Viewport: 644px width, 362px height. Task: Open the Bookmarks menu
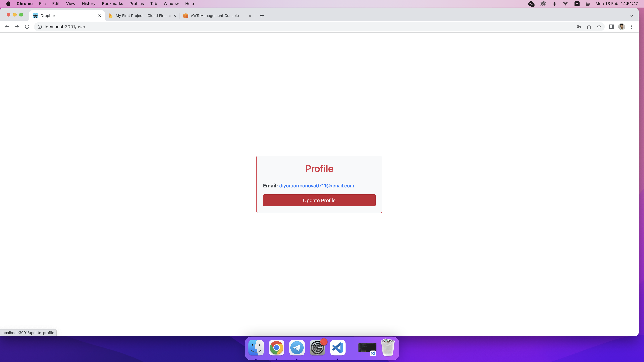(x=112, y=4)
